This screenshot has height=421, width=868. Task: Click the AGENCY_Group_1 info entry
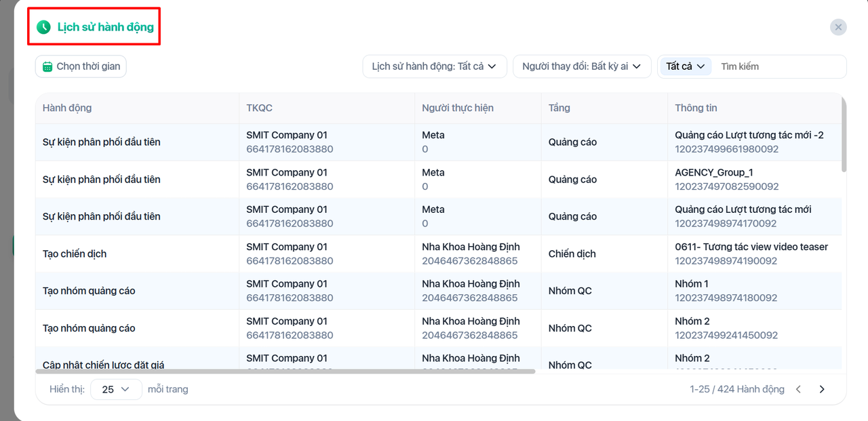tap(714, 172)
